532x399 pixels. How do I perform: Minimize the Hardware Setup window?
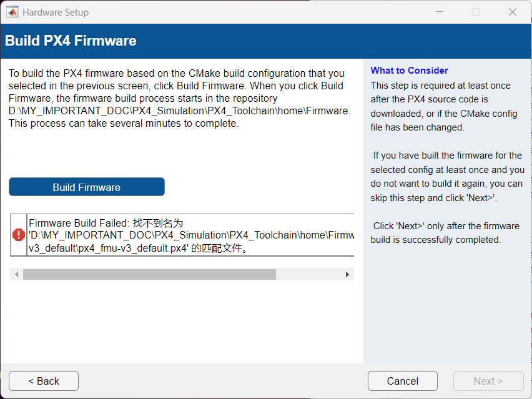click(440, 12)
